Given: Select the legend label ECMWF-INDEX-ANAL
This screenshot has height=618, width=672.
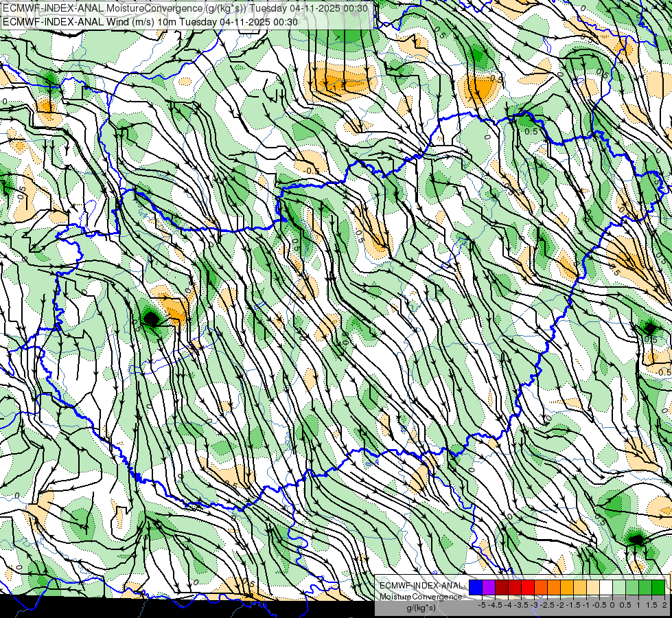Looking at the screenshot, I should [421, 586].
